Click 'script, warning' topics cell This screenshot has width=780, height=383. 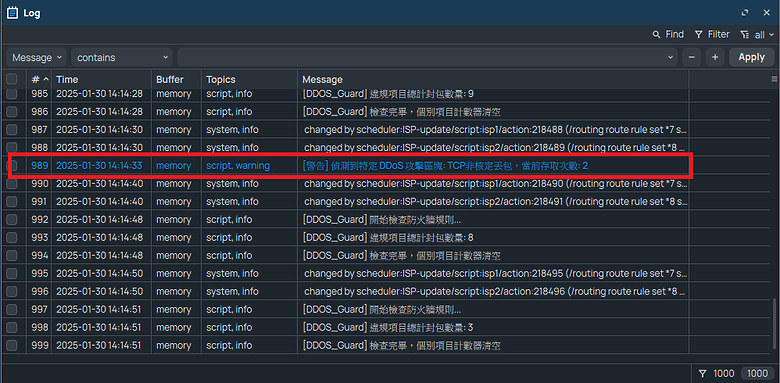coord(238,166)
